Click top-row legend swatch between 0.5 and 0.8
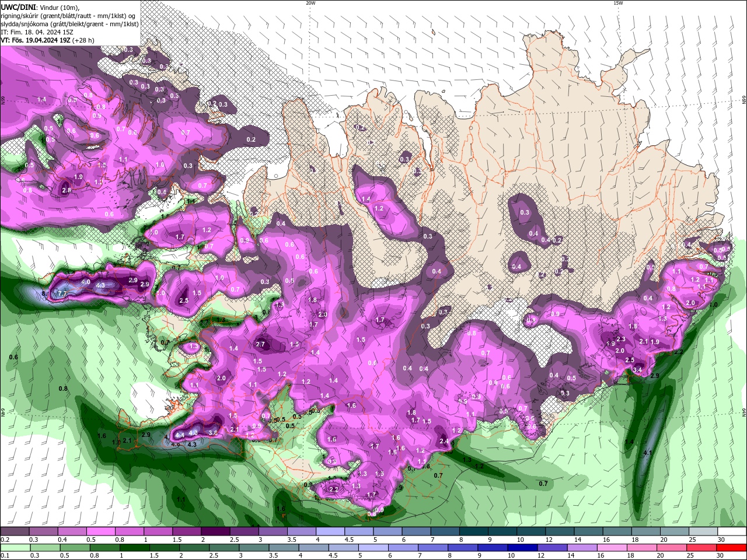 [x=100, y=531]
